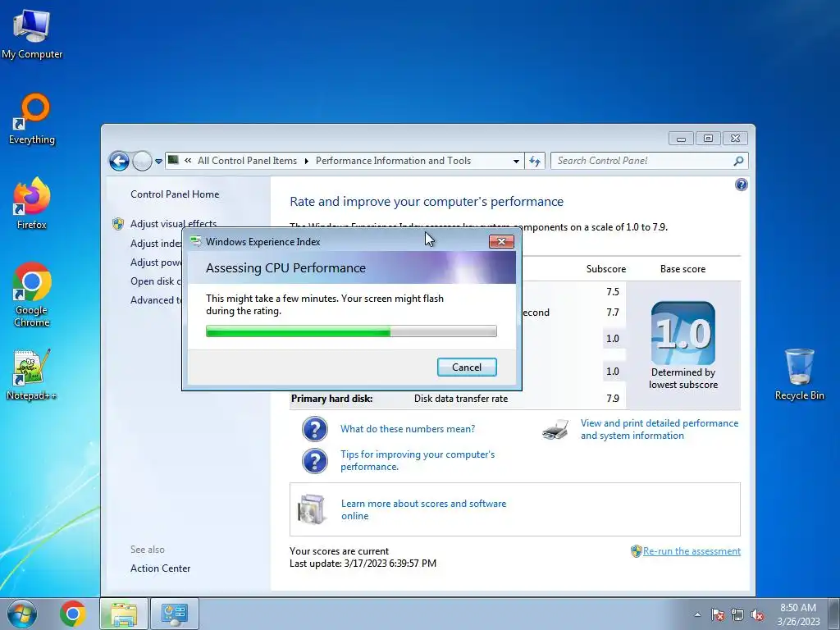840x630 pixels.
Task: Click the forward navigation button
Action: point(142,161)
